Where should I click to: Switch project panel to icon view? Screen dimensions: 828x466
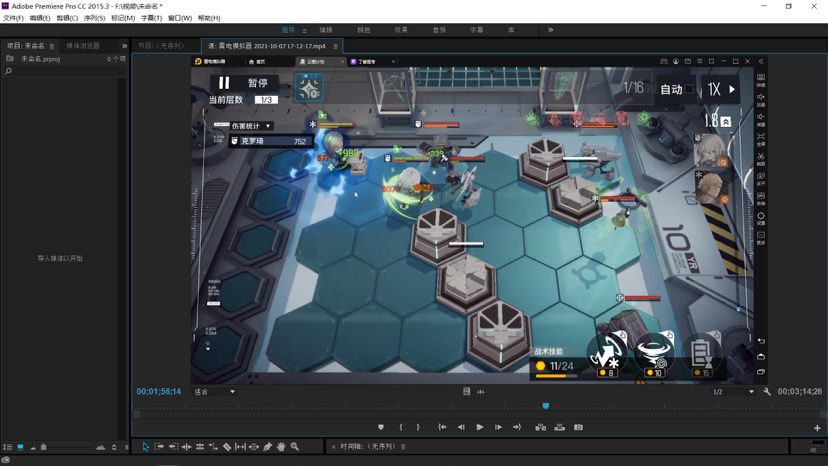click(20, 447)
